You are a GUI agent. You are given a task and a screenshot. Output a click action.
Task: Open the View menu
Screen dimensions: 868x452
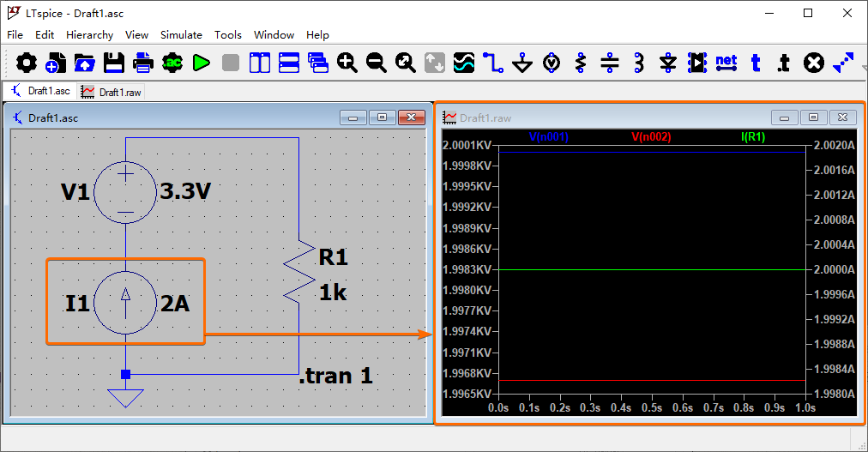136,35
